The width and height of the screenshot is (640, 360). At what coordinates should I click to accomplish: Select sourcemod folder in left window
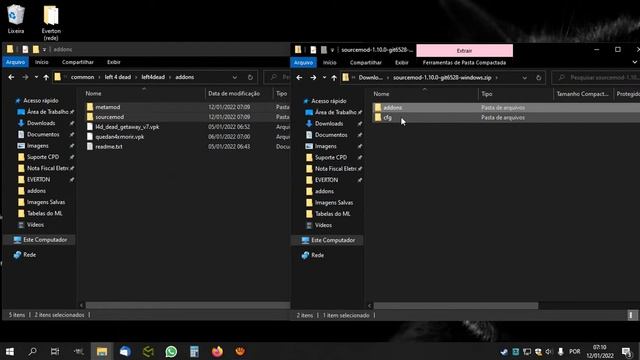109,117
